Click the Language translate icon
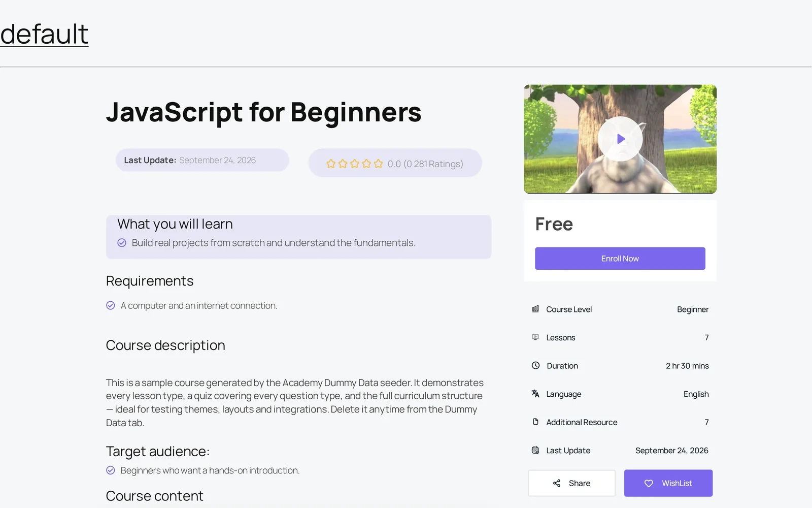Screen dimensions: 812x508 coord(535,394)
